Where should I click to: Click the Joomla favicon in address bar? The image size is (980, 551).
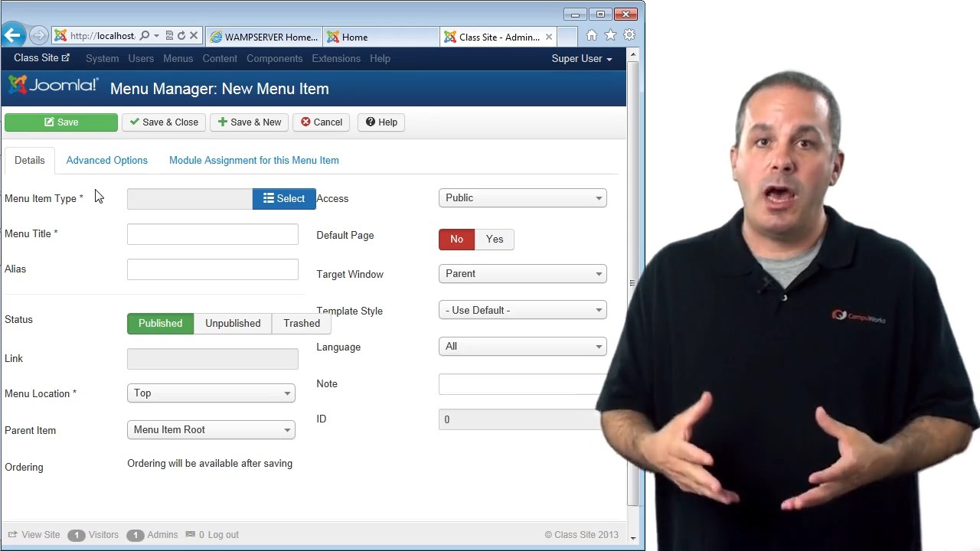pos(60,36)
